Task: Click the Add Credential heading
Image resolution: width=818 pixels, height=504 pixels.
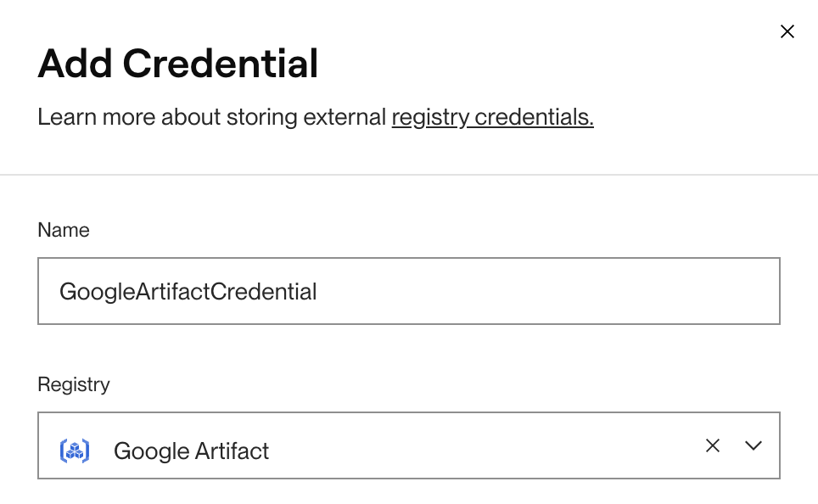Action: (177, 63)
